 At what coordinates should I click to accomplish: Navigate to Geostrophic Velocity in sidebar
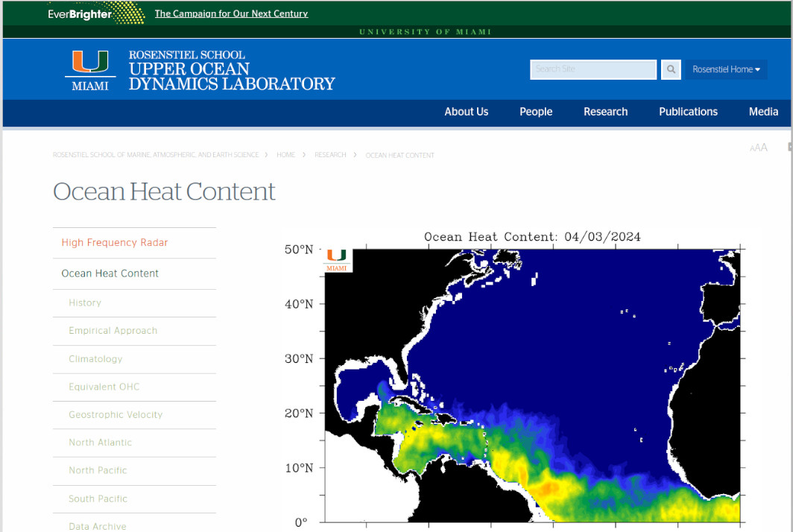[116, 414]
